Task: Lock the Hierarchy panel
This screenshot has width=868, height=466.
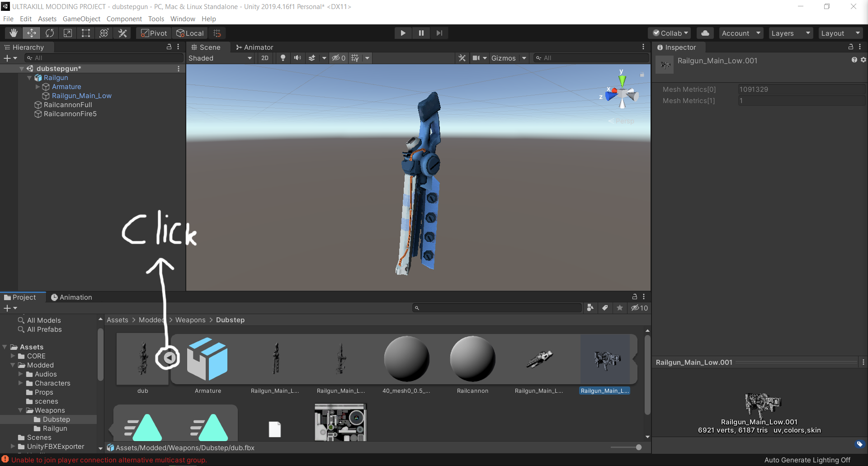Action: [x=169, y=47]
